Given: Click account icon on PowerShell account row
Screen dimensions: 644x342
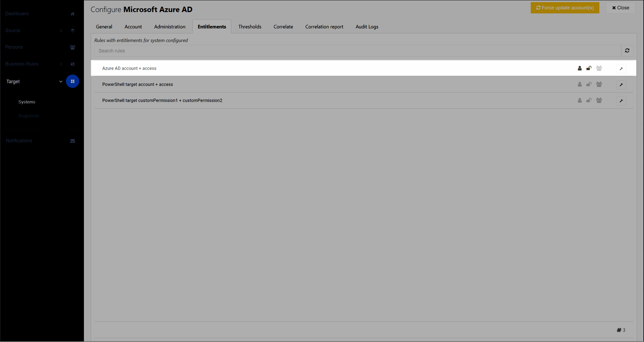Looking at the screenshot, I should [580, 84].
